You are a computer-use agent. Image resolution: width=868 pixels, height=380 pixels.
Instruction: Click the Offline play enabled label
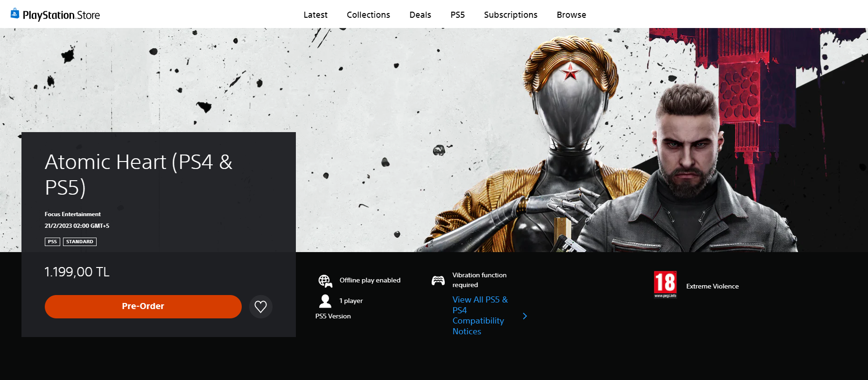pyautogui.click(x=370, y=281)
